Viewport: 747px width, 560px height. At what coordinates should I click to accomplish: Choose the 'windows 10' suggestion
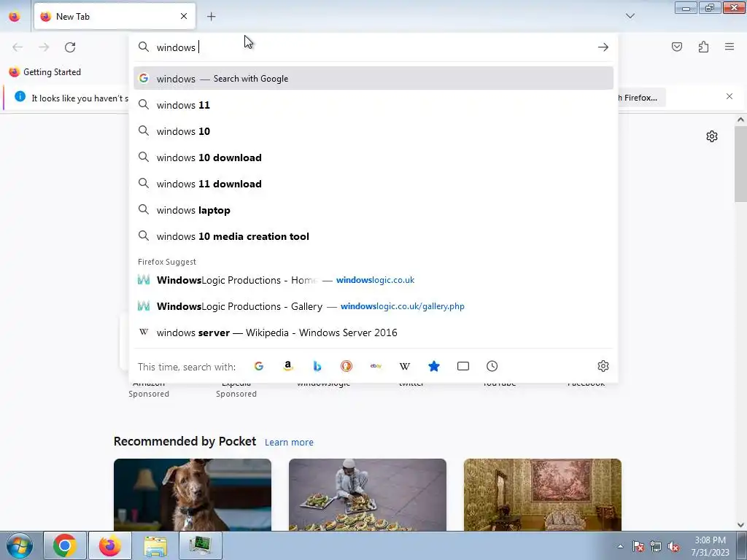tap(373, 131)
